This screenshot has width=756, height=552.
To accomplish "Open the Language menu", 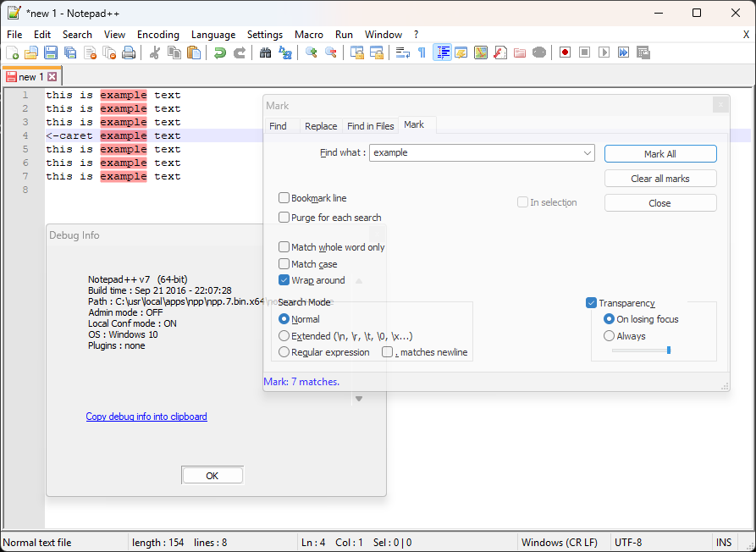I will coord(213,35).
